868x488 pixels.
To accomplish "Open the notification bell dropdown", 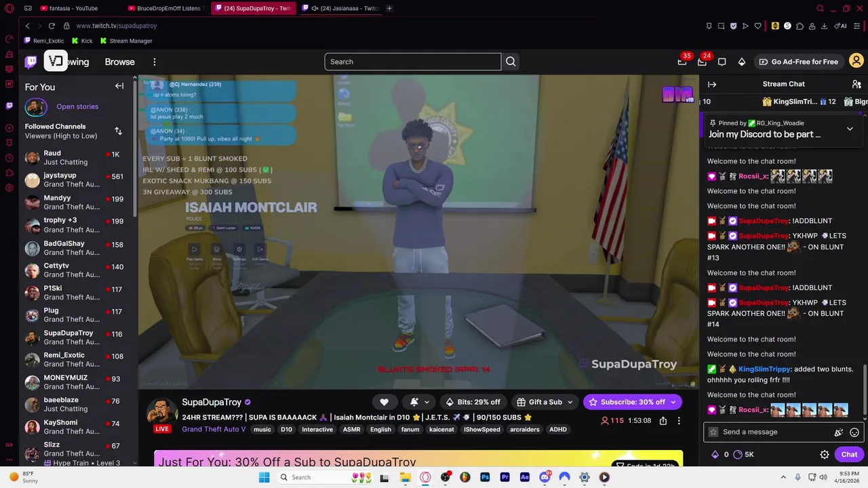I will coord(419,402).
